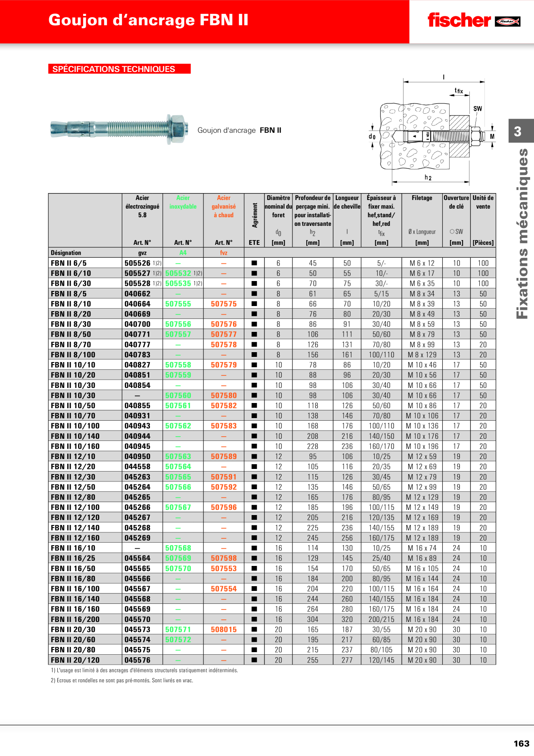Click orange article number 507582

click(224, 406)
